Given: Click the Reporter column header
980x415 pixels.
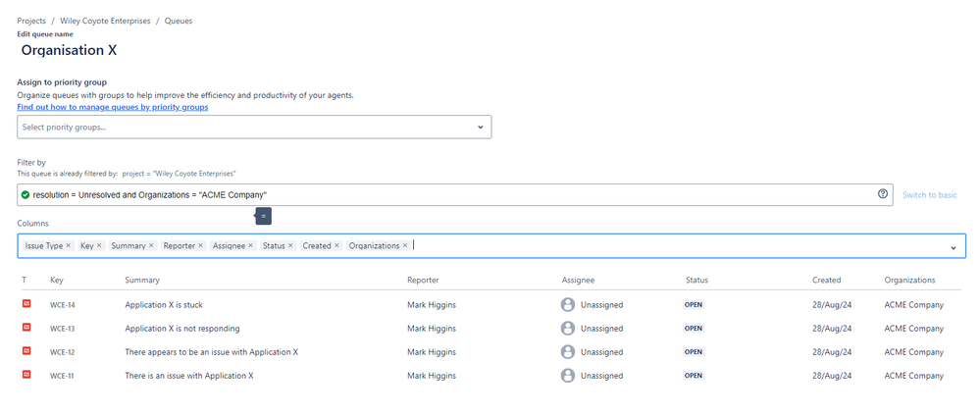Looking at the screenshot, I should 423,280.
